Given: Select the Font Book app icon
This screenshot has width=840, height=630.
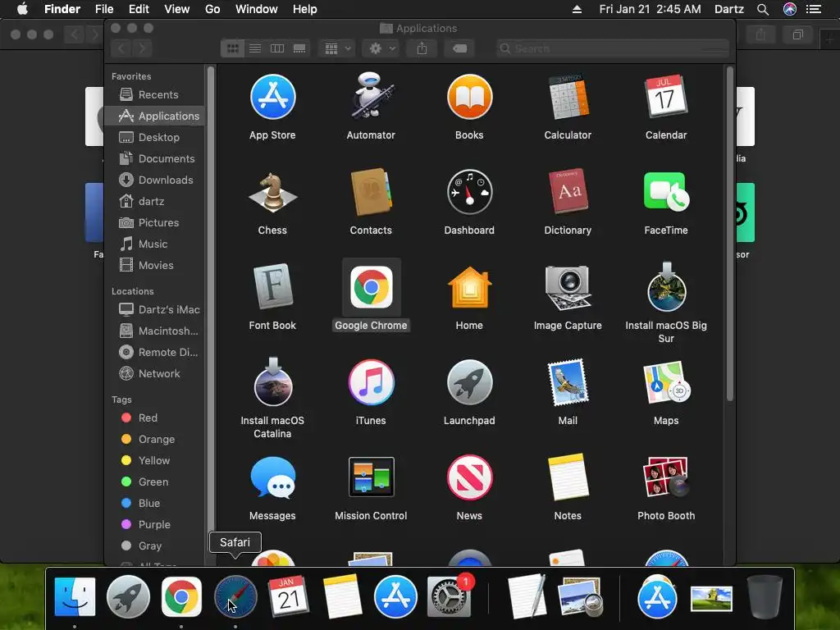Looking at the screenshot, I should pyautogui.click(x=272, y=286).
